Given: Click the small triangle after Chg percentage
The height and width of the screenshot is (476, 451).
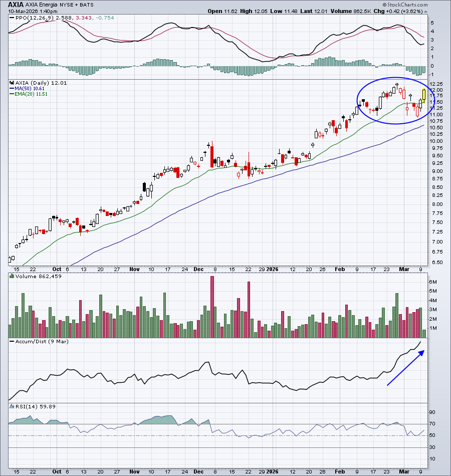Looking at the screenshot, I should click(x=425, y=12).
